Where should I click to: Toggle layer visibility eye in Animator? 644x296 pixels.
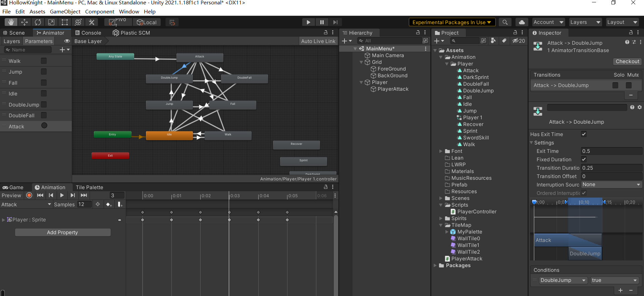pyautogui.click(x=67, y=41)
